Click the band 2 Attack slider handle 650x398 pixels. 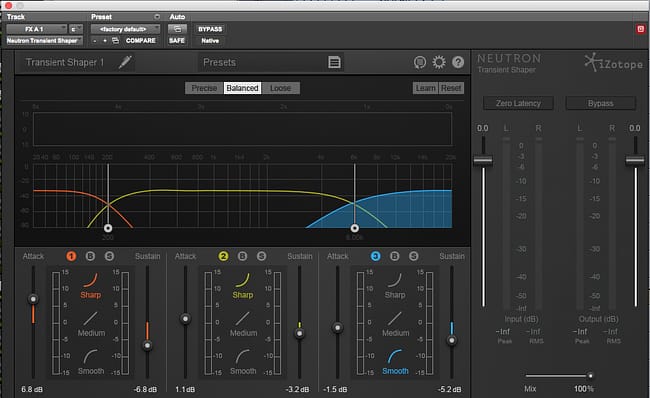(x=185, y=318)
